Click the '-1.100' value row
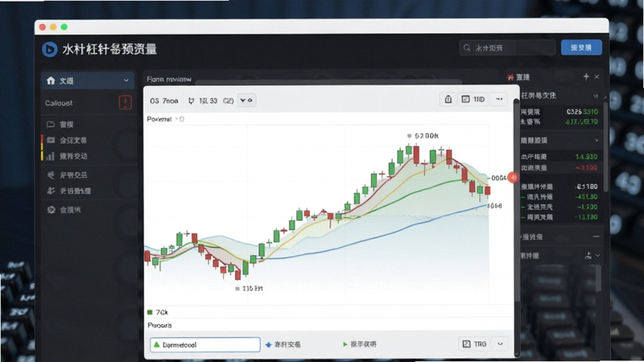The image size is (644, 362). coord(560,208)
